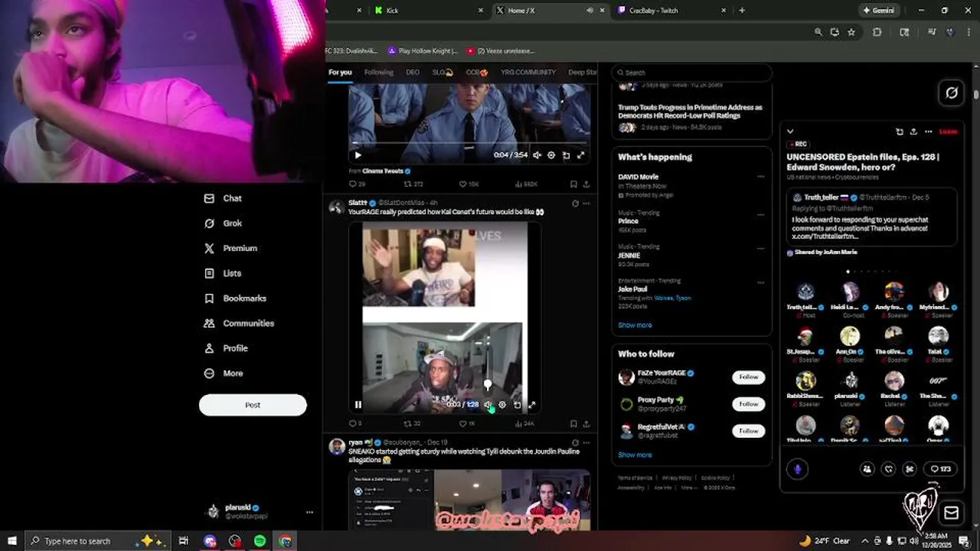
Task: Open options for Prince trend
Action: (x=760, y=214)
